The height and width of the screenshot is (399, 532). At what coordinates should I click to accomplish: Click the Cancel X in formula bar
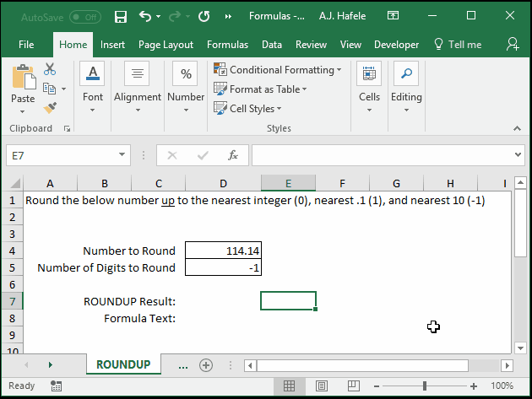172,155
